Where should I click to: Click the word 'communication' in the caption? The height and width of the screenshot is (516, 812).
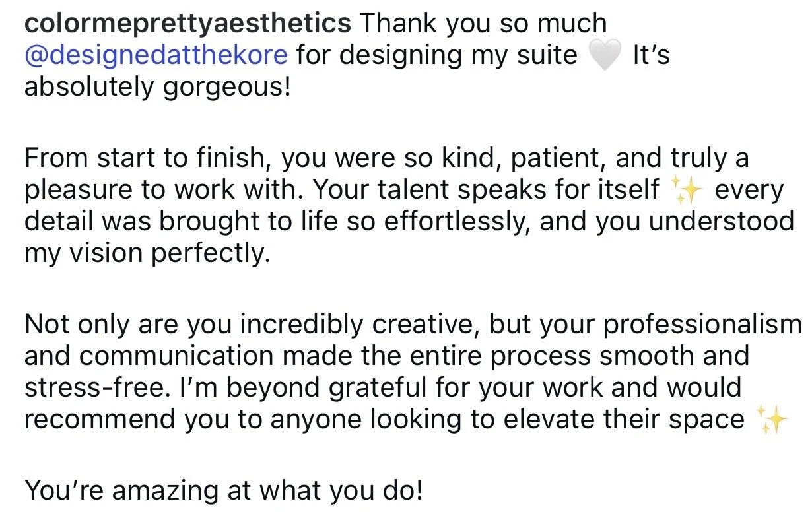(177, 356)
